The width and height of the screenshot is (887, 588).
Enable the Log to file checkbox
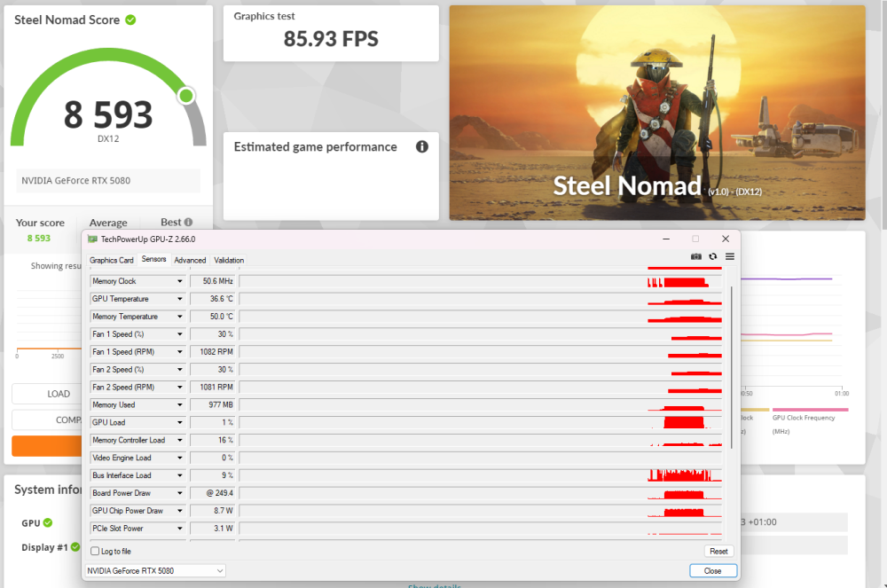tap(95, 552)
